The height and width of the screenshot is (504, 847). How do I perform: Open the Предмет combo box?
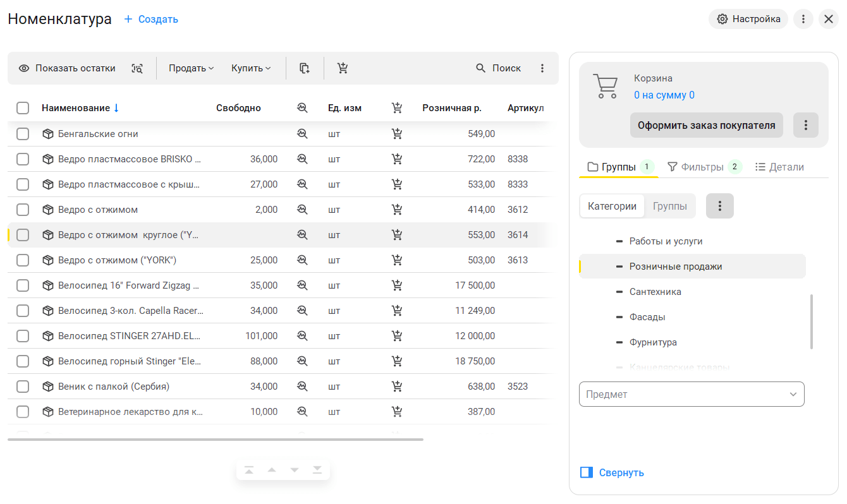tap(692, 394)
